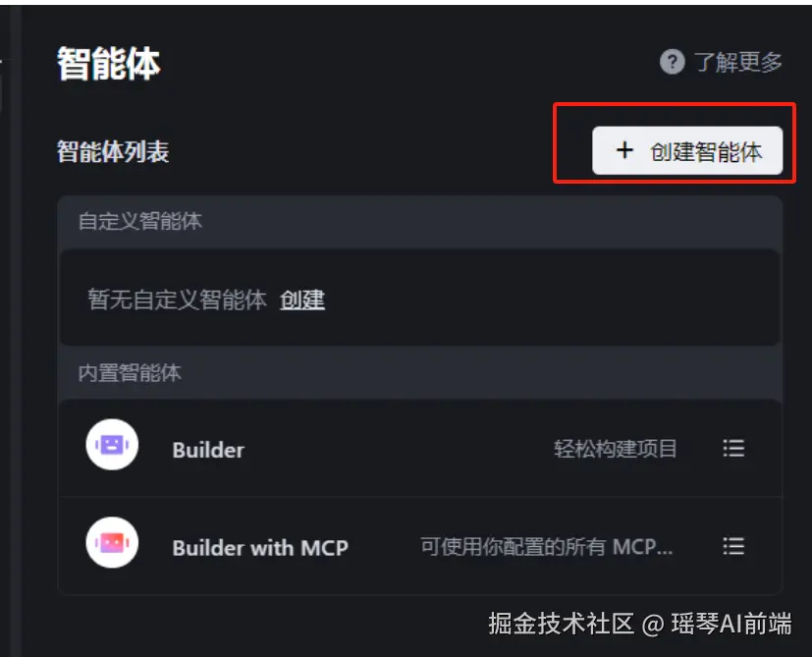Click the 暂无自定义智能体 placeholder text
The width and height of the screenshot is (812, 657).
click(x=177, y=300)
